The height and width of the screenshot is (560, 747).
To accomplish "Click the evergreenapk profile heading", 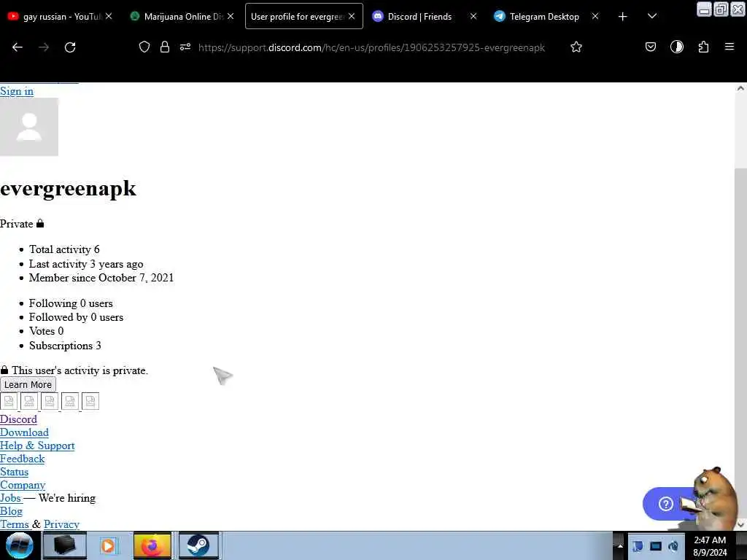I will (x=68, y=189).
